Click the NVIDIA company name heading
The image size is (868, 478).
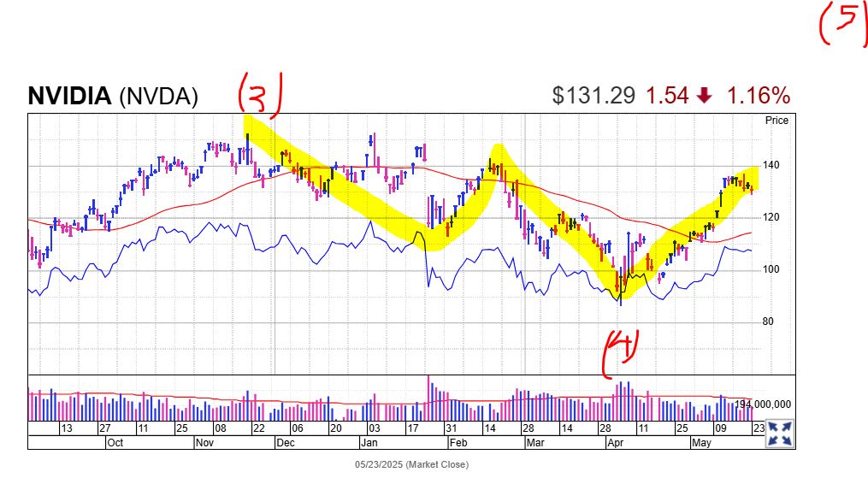click(70, 97)
